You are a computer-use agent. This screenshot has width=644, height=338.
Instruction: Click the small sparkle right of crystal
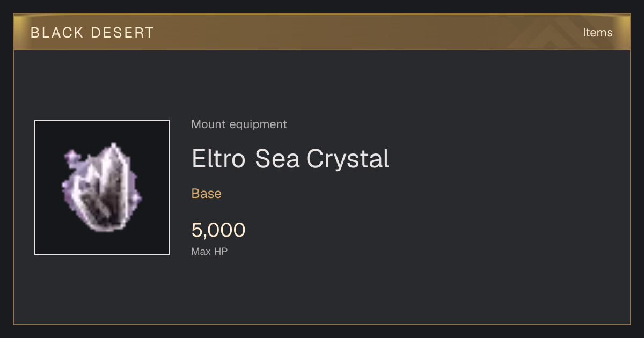pos(136,198)
